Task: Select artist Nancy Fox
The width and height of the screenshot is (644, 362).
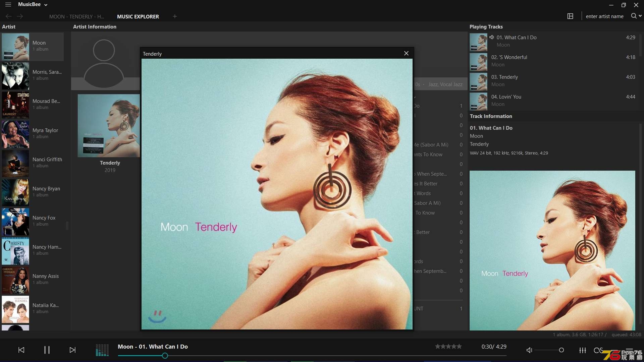Action: 33,222
